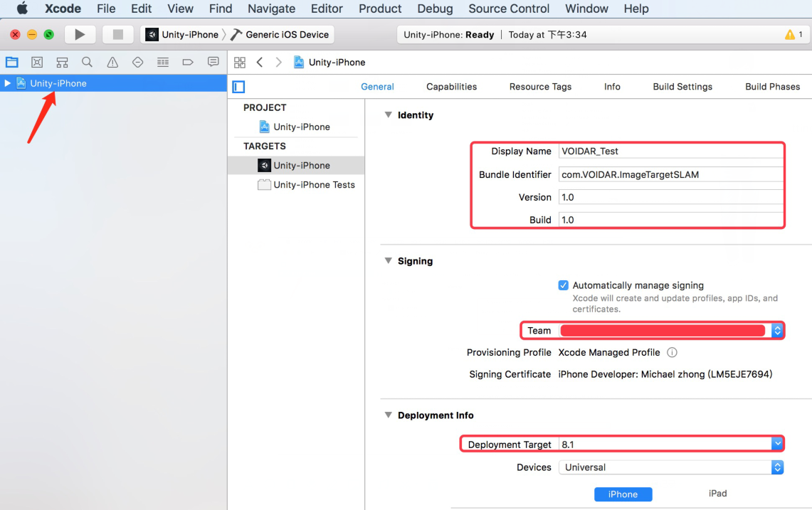Toggle project and targets list sidebar icon
The width and height of the screenshot is (812, 510).
[238, 87]
